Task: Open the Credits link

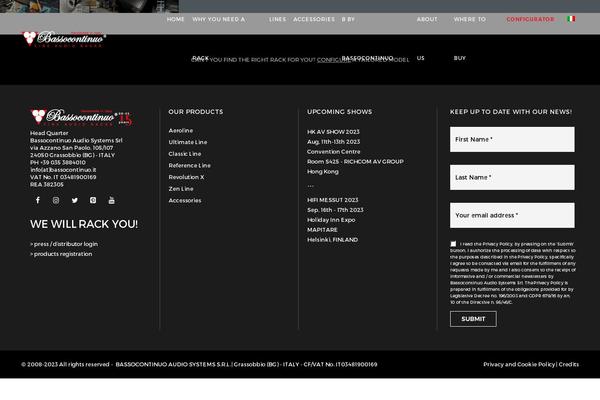Action: [569, 364]
